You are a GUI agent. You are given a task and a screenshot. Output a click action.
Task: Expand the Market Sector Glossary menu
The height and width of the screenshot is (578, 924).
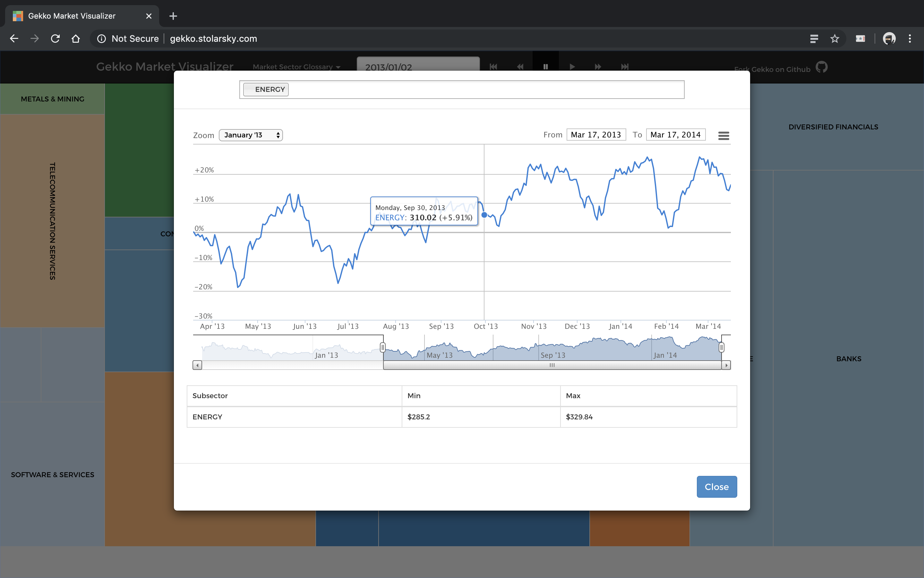point(296,67)
